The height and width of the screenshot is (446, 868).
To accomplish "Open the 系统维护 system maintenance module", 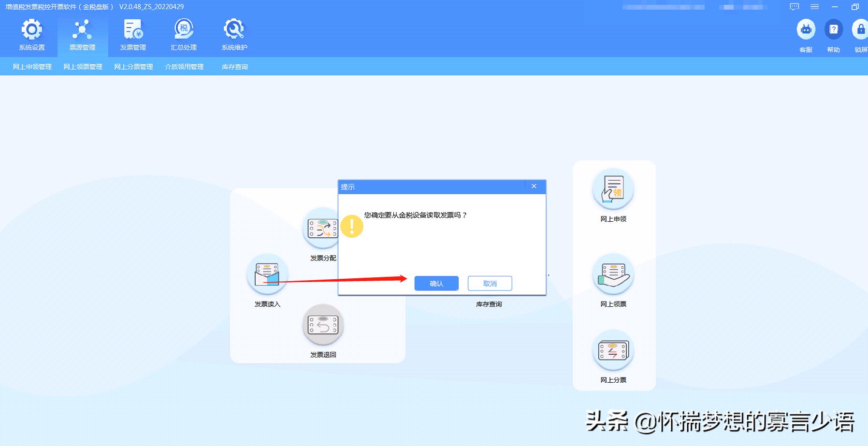I will [x=233, y=34].
